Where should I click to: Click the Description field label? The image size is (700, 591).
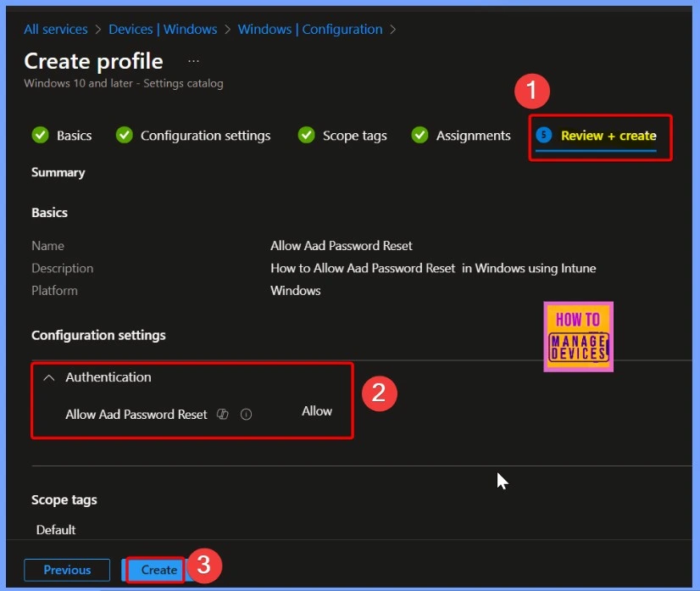click(x=63, y=268)
